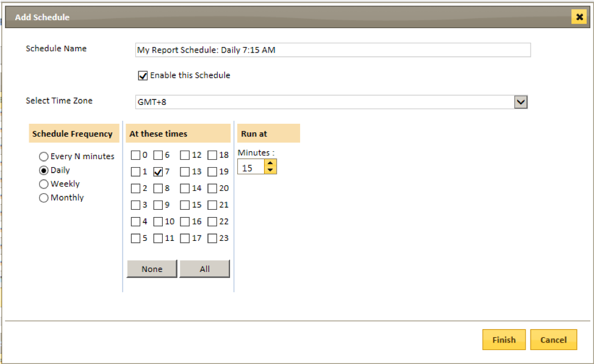Click the None button to clear times
The image size is (594, 364).
(x=151, y=269)
